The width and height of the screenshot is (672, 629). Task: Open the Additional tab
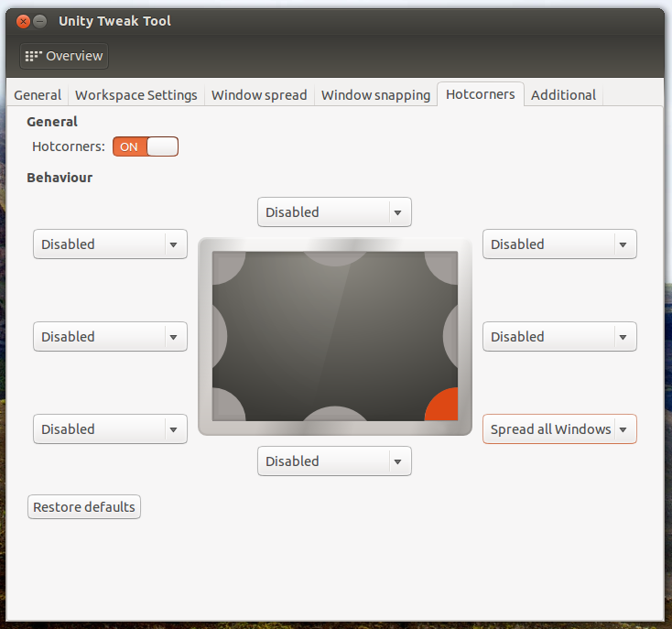pyautogui.click(x=564, y=94)
